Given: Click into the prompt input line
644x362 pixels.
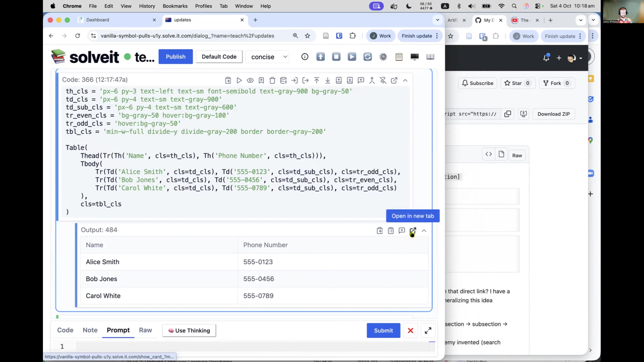Looking at the screenshot, I should 250,346.
